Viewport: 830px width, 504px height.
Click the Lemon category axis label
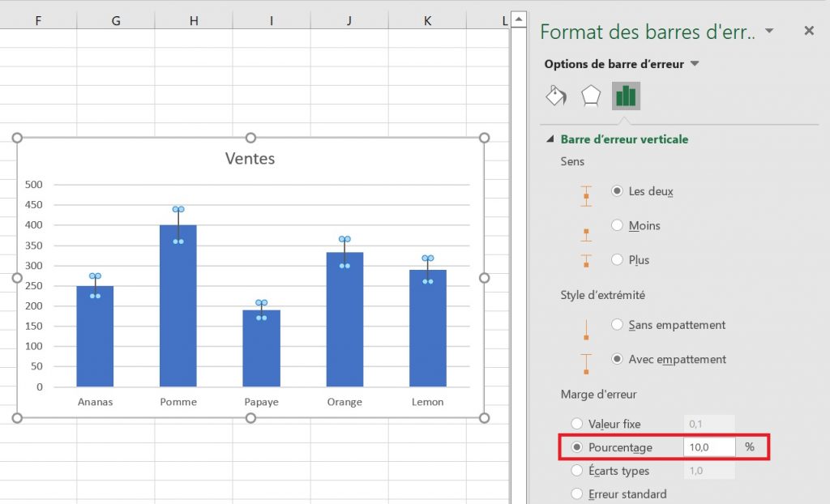pos(428,402)
